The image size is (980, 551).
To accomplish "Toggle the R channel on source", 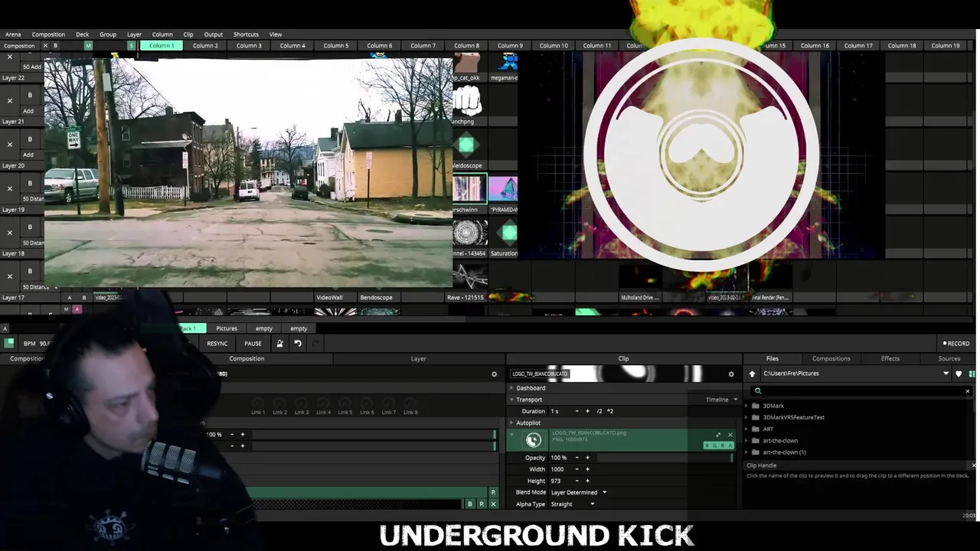I will (x=707, y=445).
